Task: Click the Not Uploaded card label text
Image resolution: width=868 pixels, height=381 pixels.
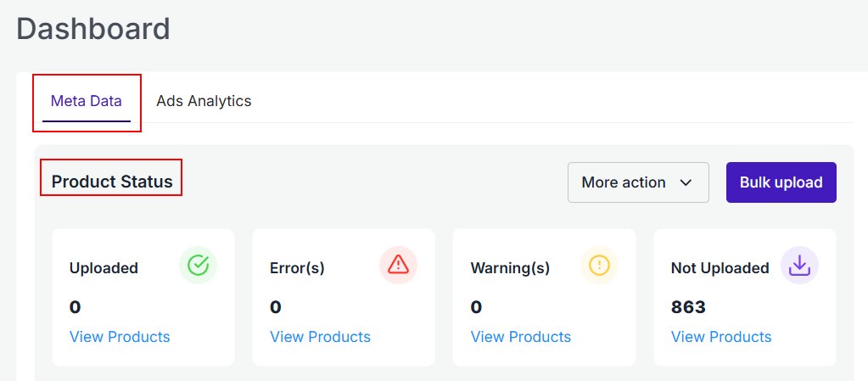Action: click(x=720, y=268)
